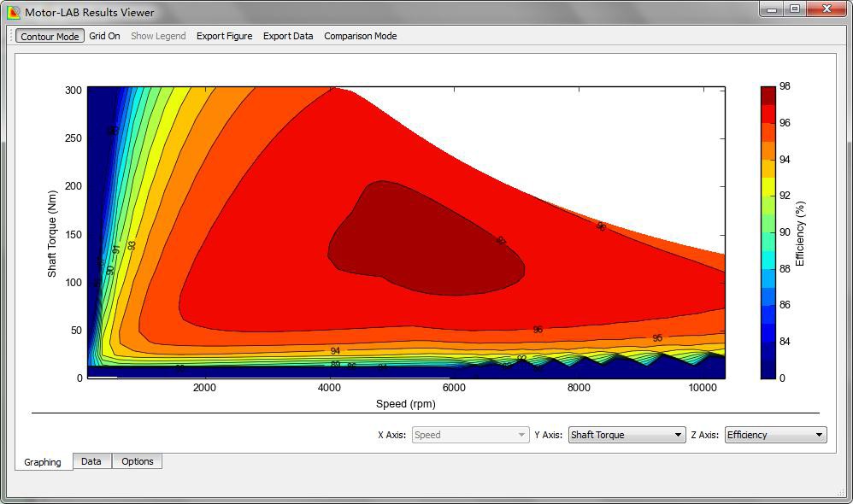This screenshot has width=853, height=504.
Task: Click Export Data button
Action: 288,36
